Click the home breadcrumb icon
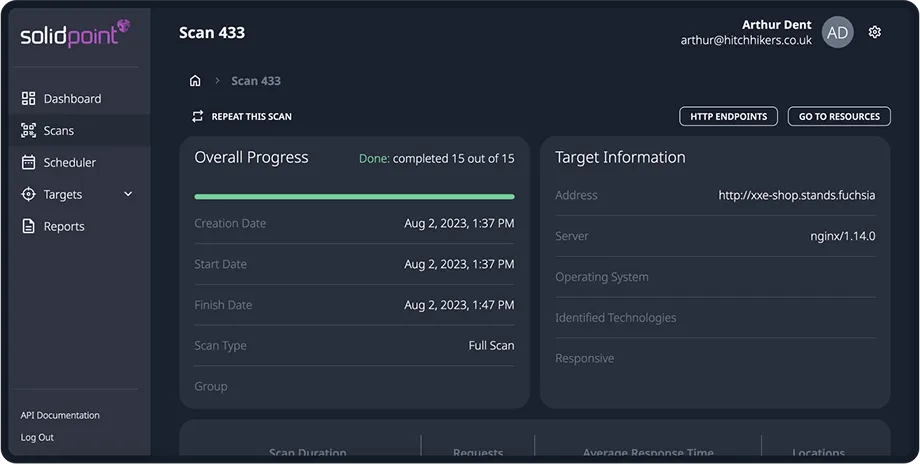Screen dimensions: 920x464 pos(195,81)
